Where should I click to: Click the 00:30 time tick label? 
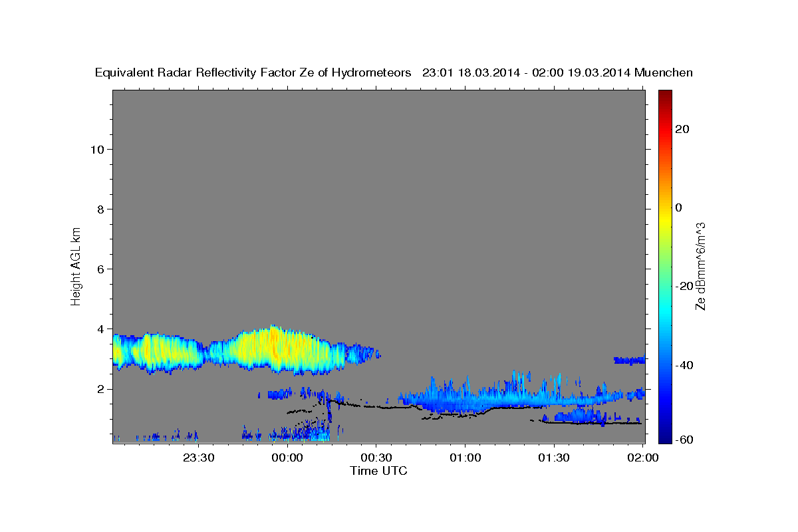coord(376,458)
